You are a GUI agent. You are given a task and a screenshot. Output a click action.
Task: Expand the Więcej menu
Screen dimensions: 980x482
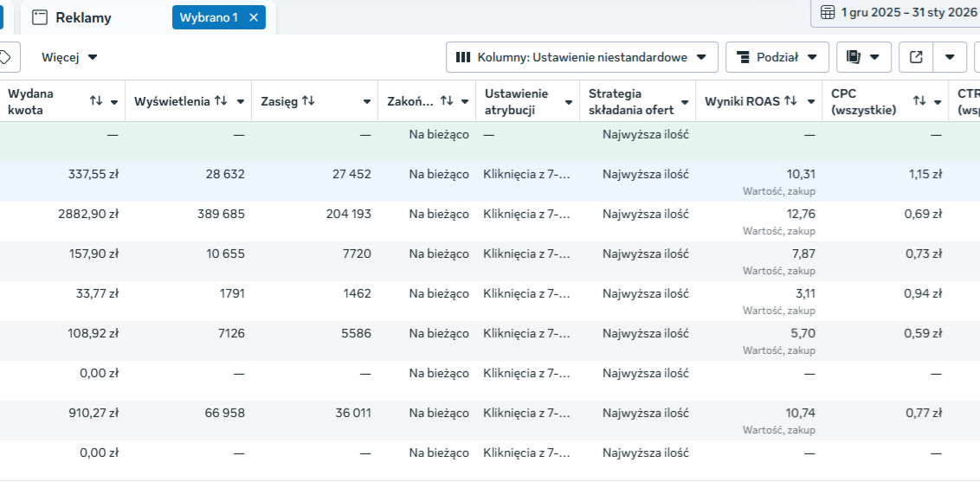[69, 57]
